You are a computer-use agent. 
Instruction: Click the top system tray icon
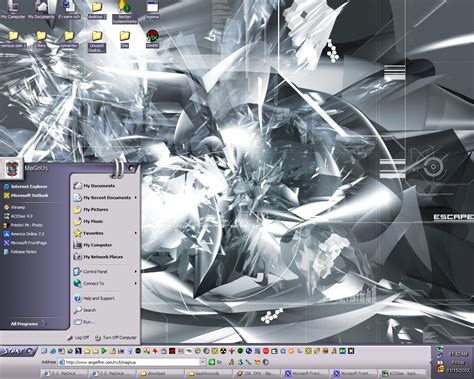click(440, 348)
